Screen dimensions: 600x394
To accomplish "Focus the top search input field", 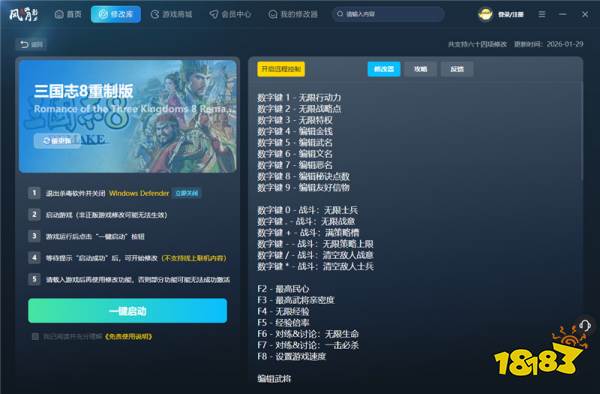I will [388, 14].
